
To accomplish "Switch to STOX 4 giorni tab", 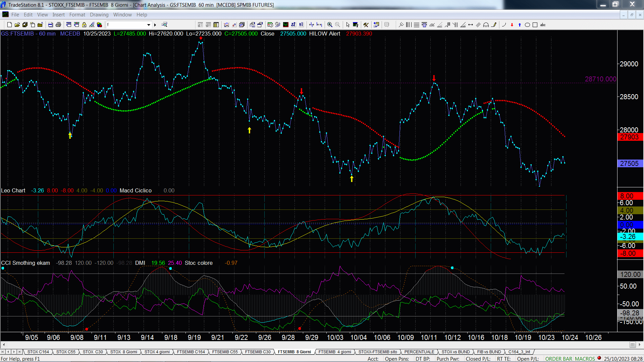I will pyautogui.click(x=157, y=352).
